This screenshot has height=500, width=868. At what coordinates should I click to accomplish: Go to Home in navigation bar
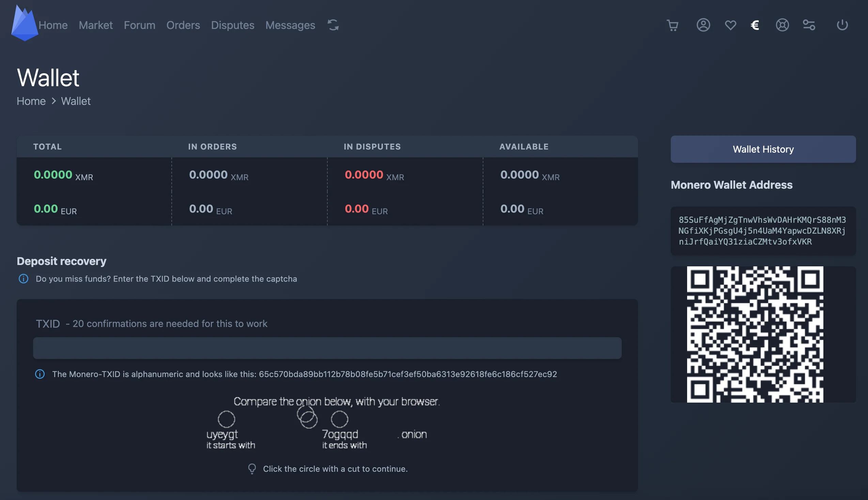coord(53,25)
